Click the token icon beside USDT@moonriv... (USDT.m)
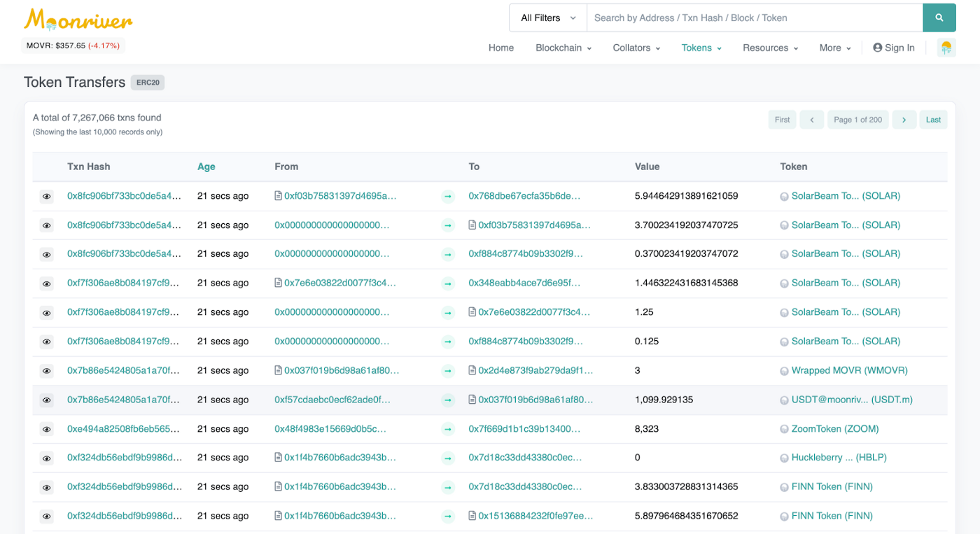 (784, 400)
